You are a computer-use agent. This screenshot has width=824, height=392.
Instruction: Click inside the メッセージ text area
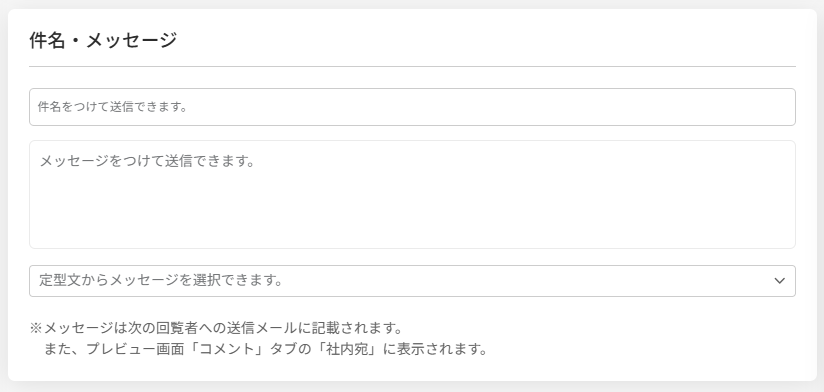click(x=412, y=194)
